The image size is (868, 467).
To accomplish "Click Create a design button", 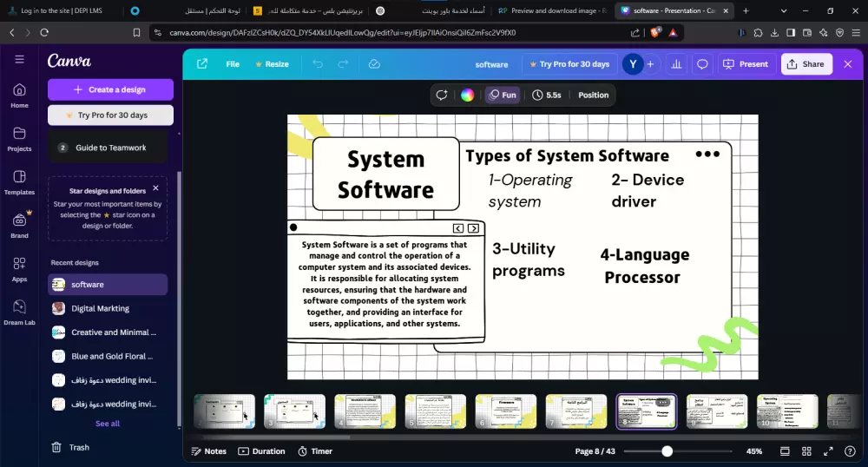I will [110, 89].
